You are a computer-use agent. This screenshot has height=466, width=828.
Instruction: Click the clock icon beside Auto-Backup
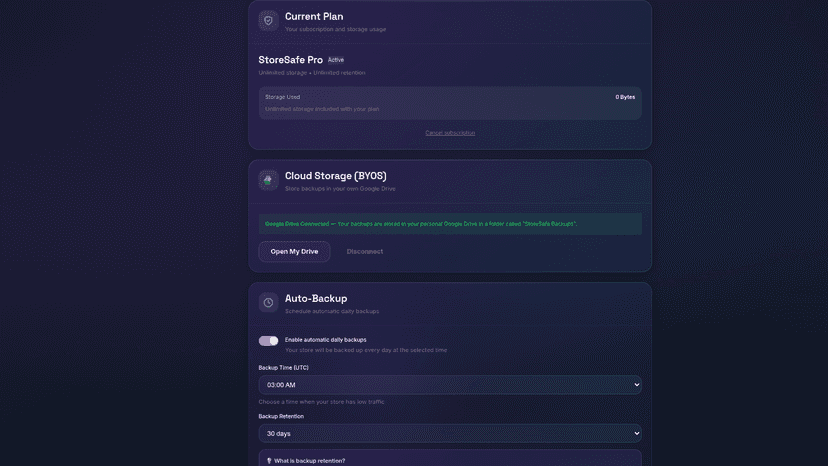tap(268, 303)
